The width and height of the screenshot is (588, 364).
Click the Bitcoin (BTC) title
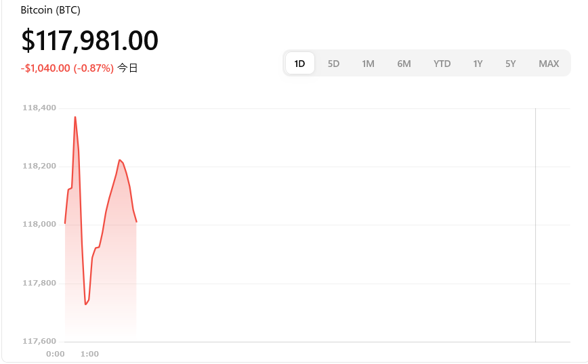click(x=51, y=10)
